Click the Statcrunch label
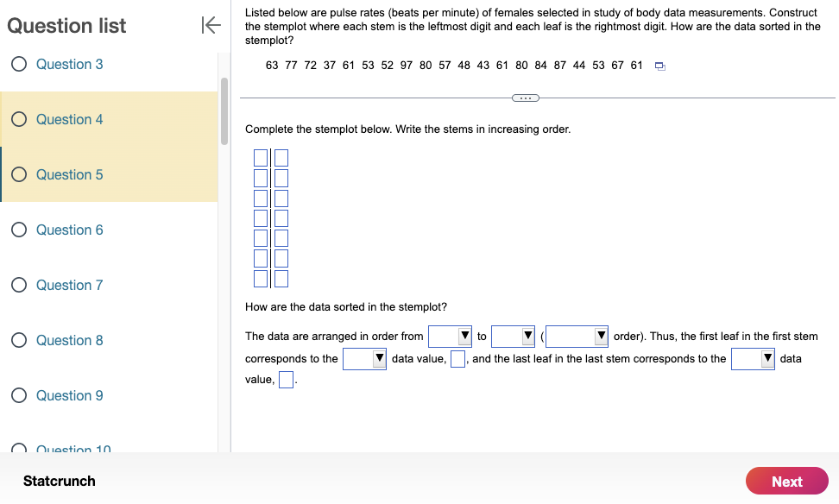The width and height of the screenshot is (839, 504). point(58,481)
